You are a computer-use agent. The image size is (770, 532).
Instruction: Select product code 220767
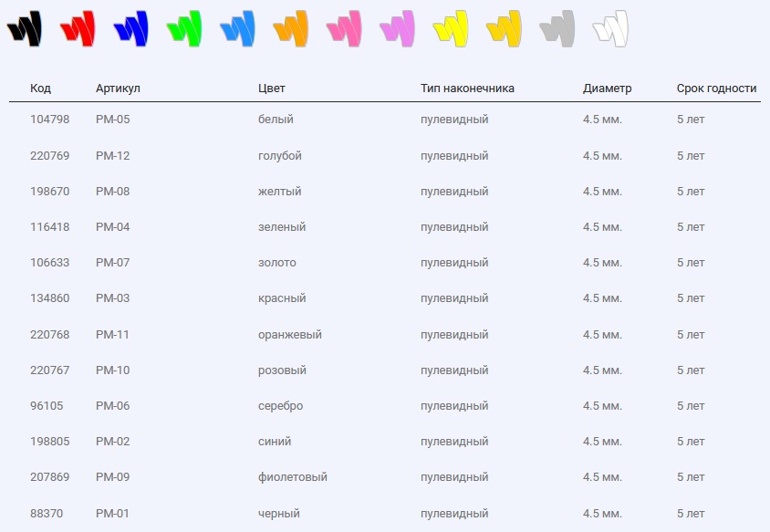tap(49, 370)
